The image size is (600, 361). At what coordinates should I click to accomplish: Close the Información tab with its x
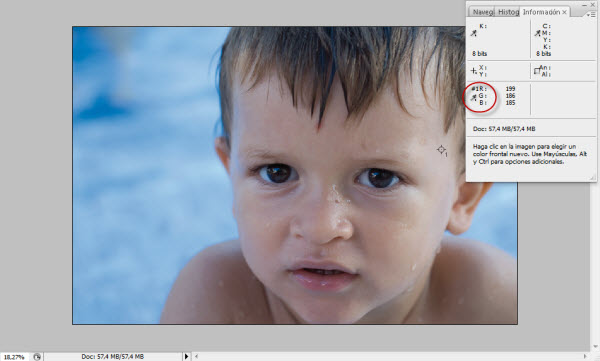click(x=564, y=12)
